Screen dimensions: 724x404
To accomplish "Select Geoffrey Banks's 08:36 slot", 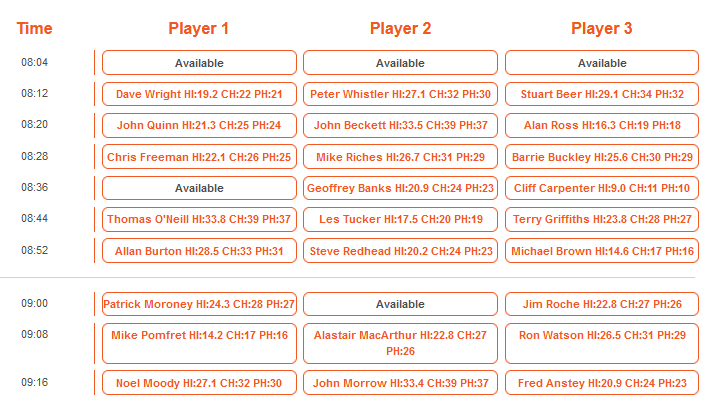I will [400, 188].
